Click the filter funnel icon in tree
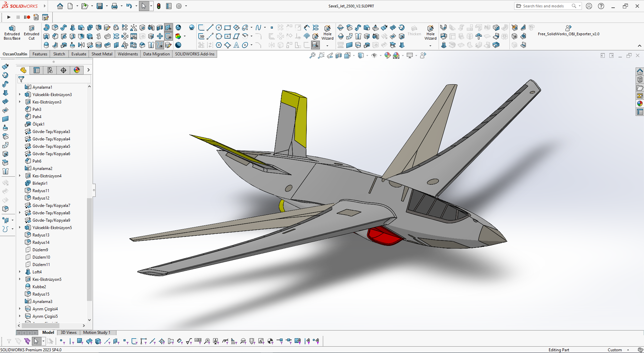 (21, 79)
